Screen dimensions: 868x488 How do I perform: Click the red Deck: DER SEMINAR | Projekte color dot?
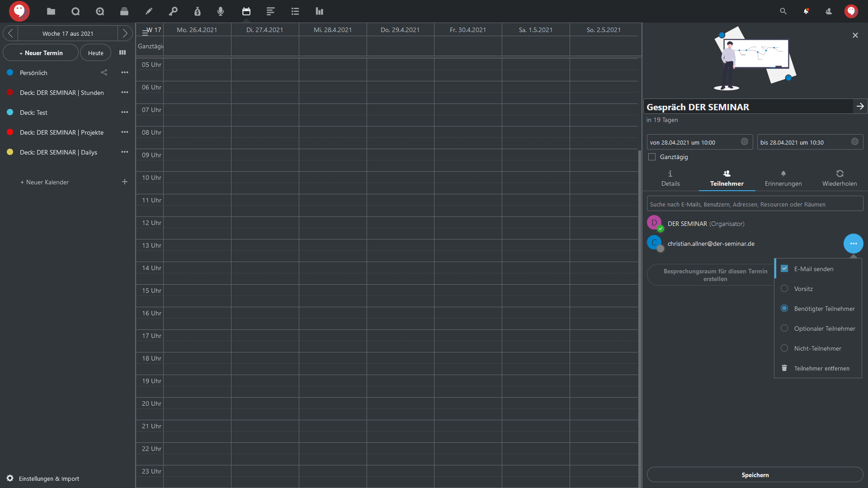(10, 132)
